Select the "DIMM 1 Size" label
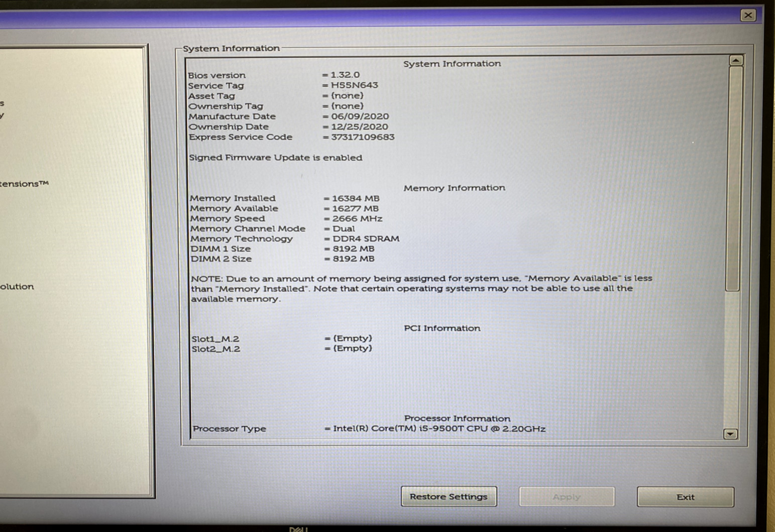Screen dimensions: 775x532 (220, 249)
